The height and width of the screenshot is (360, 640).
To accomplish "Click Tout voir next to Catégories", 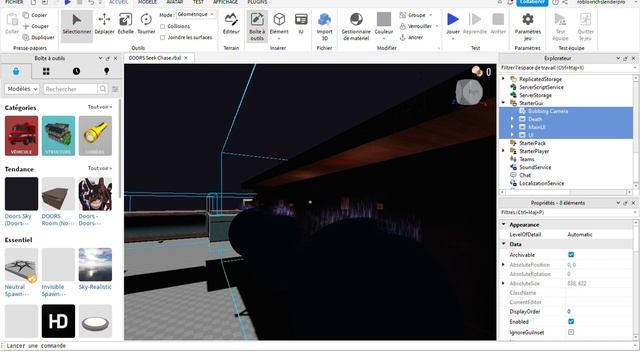I will click(100, 107).
